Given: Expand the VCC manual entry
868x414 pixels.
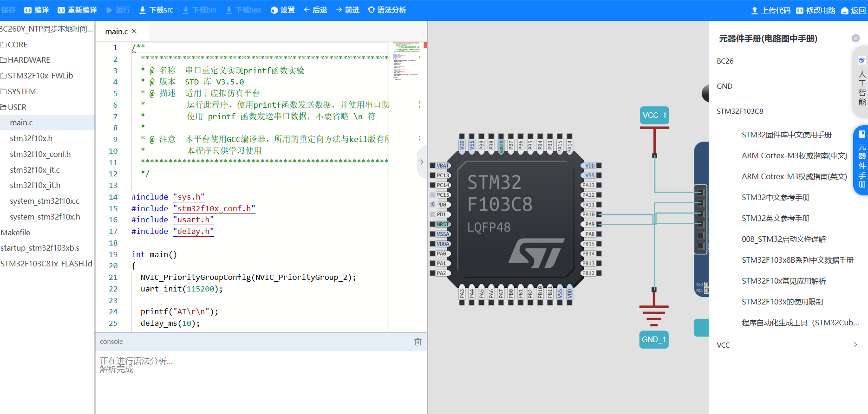Looking at the screenshot, I should click(855, 344).
